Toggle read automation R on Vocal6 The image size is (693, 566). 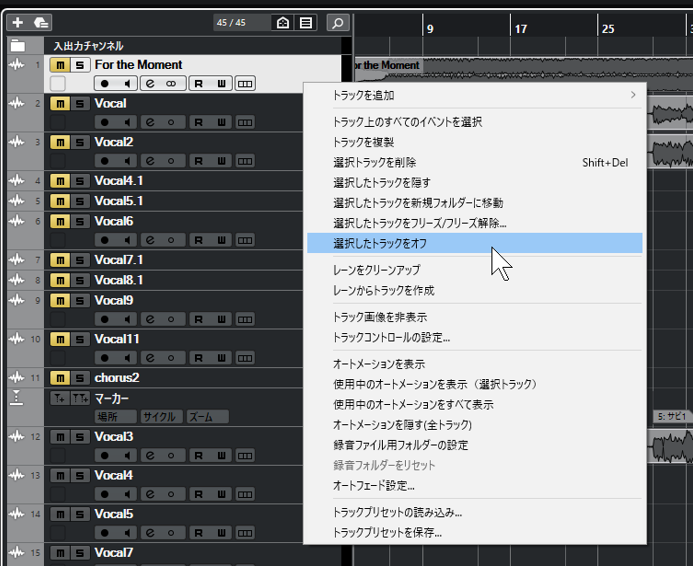(x=198, y=240)
